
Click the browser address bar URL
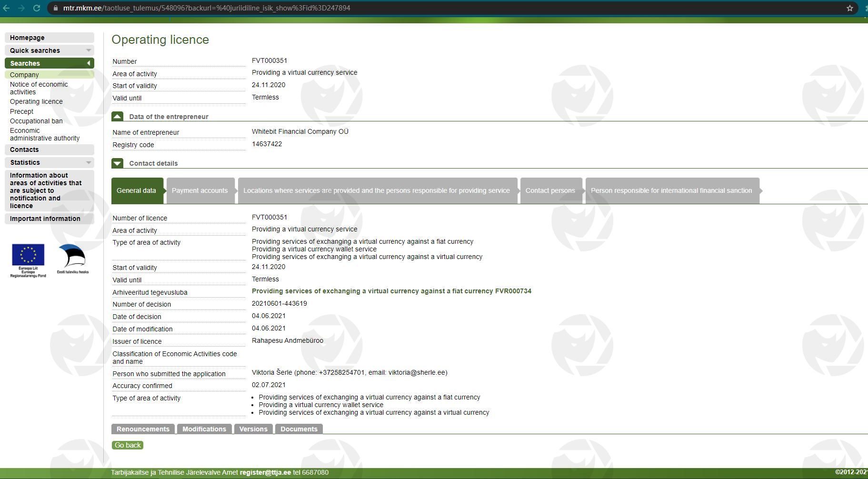[x=207, y=8]
